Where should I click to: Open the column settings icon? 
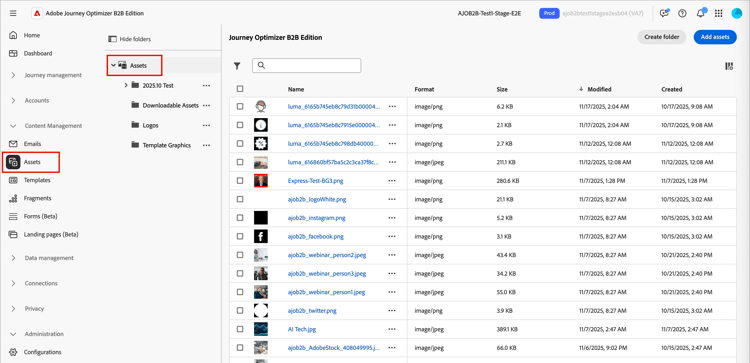[x=729, y=66]
